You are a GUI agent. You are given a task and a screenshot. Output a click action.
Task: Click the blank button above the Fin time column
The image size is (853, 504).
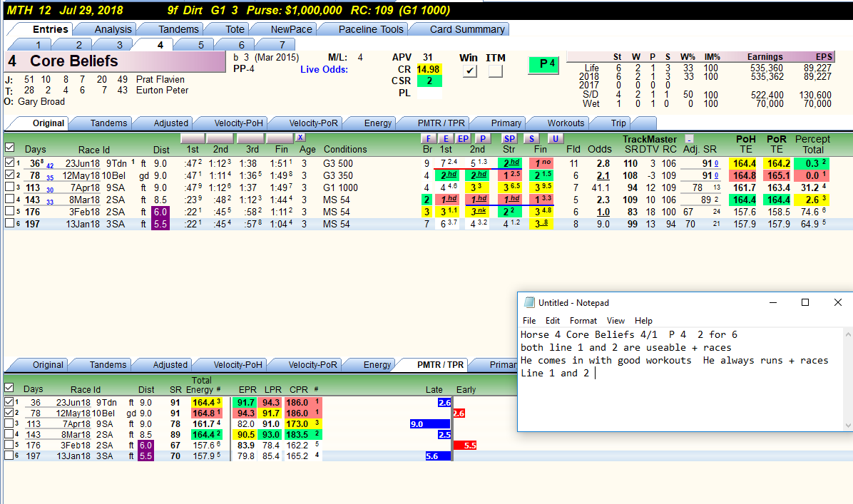point(281,138)
